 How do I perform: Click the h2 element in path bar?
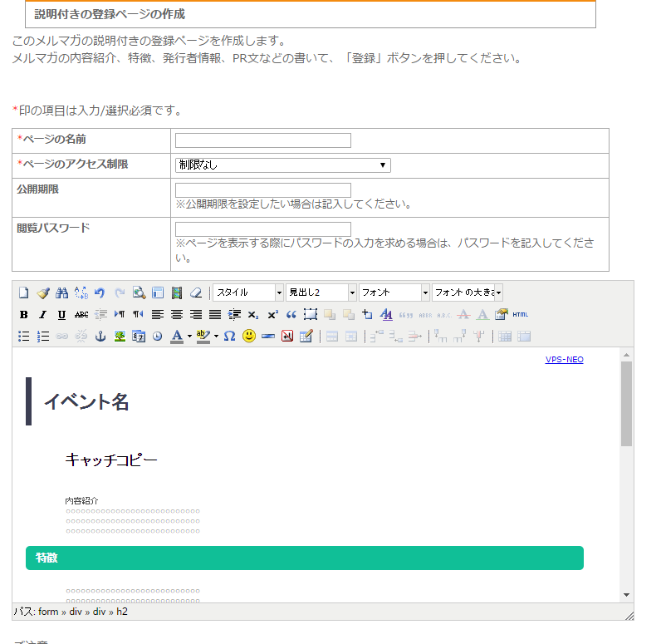122,612
